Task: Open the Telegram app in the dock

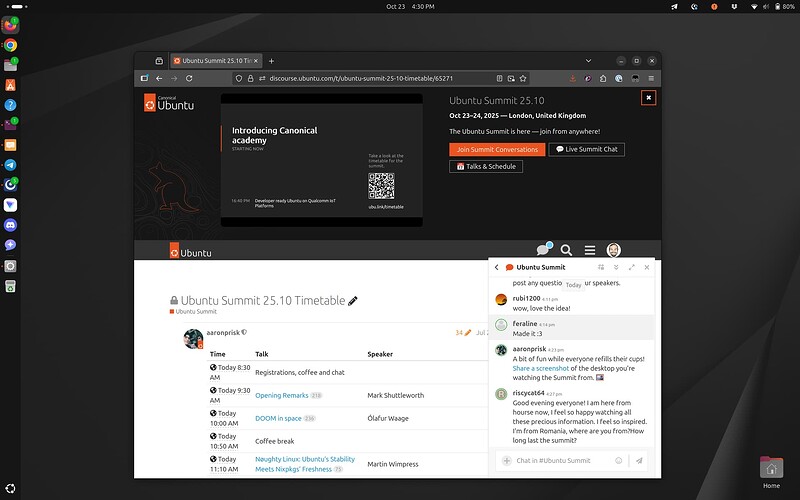Action: coord(10,165)
